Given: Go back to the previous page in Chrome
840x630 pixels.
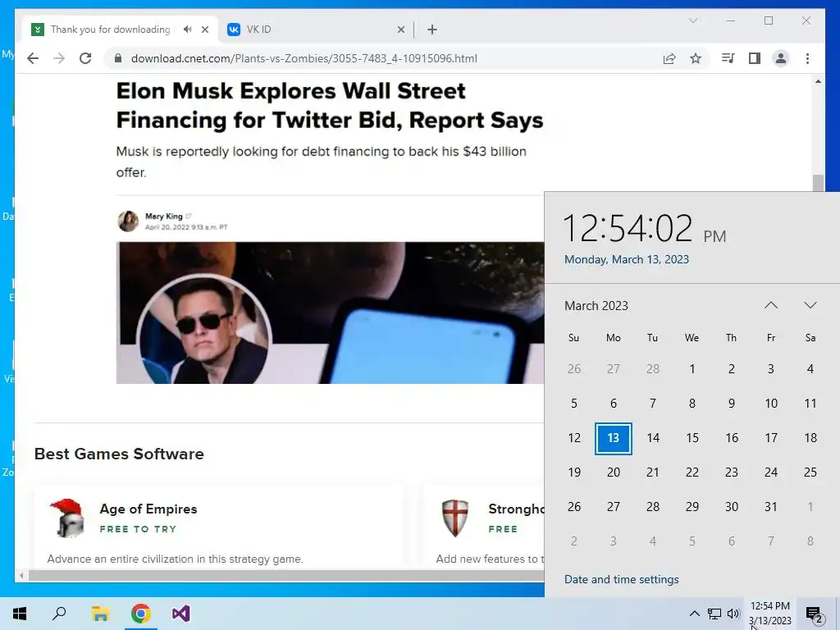Looking at the screenshot, I should click(33, 58).
